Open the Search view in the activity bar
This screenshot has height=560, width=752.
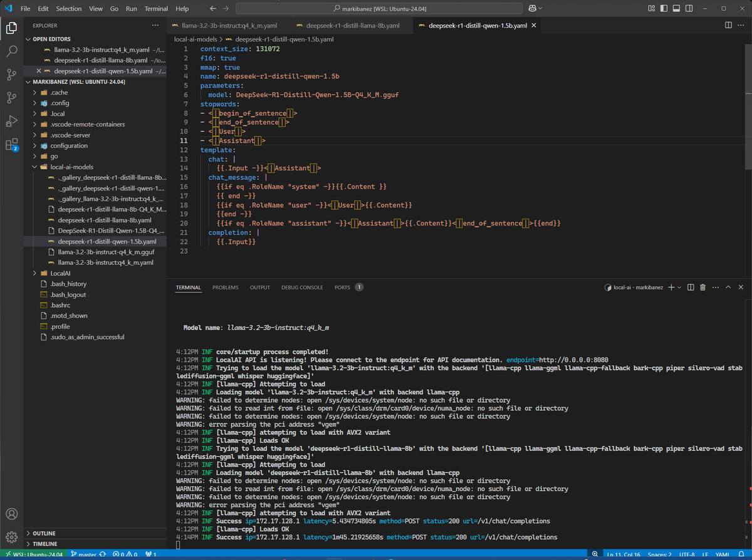tap(11, 51)
